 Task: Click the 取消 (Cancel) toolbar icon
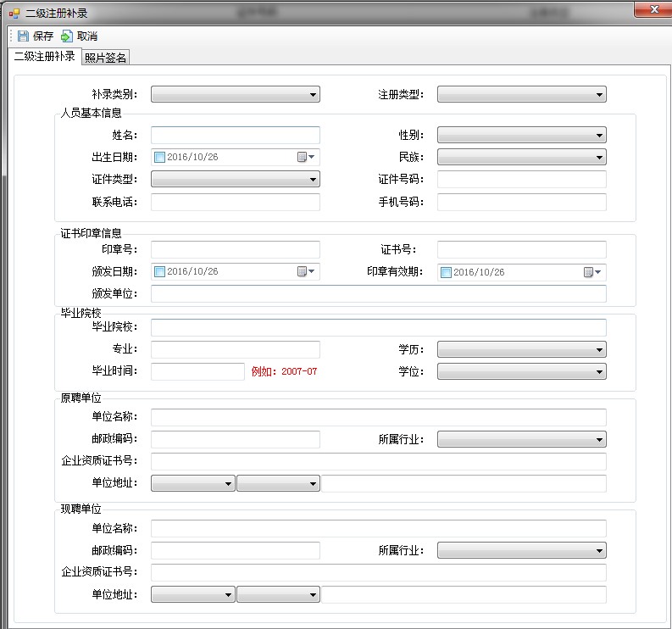pos(67,36)
